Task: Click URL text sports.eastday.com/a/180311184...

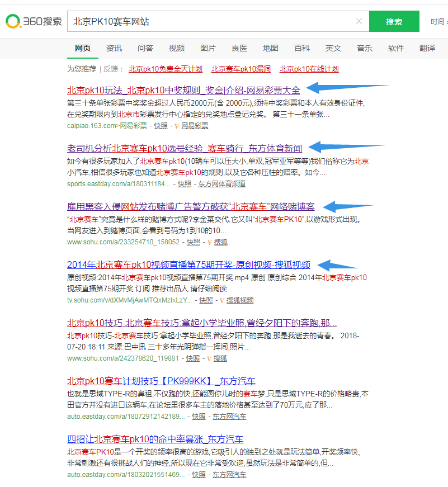Action: [119, 184]
